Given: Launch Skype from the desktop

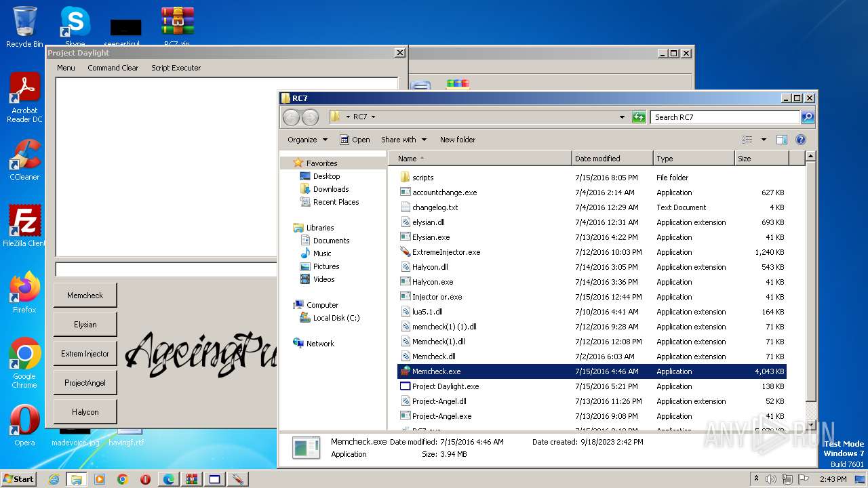Looking at the screenshot, I should 75,27.
